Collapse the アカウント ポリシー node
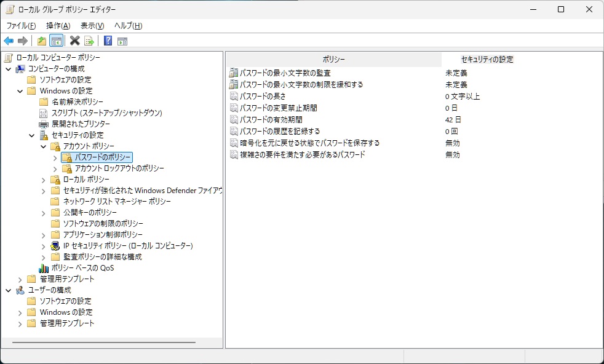This screenshot has width=604, height=364. pyautogui.click(x=43, y=146)
